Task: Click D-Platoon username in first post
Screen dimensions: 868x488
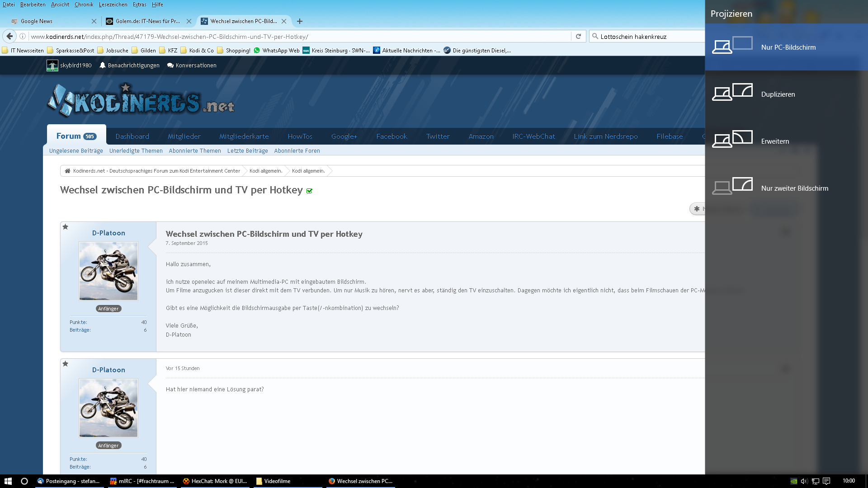Action: [108, 233]
